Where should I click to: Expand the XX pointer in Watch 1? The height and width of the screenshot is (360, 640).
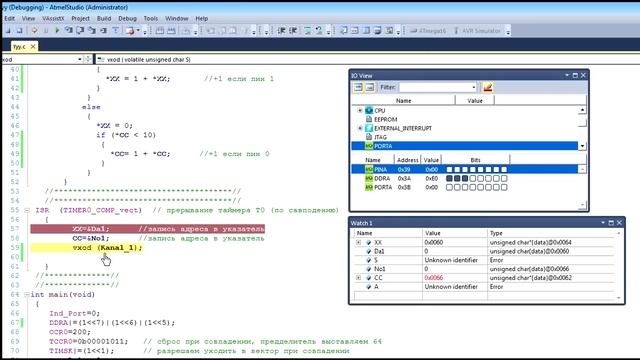click(358, 242)
